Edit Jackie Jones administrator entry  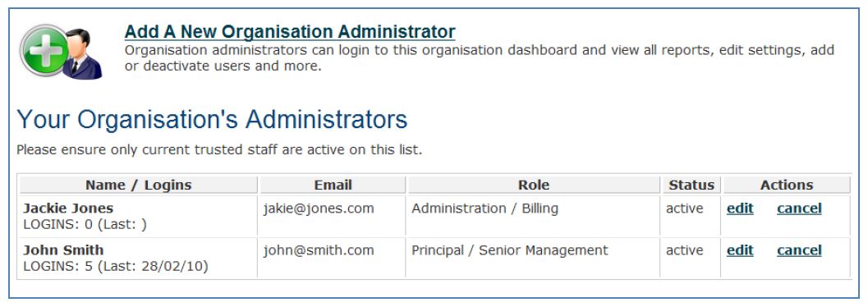click(740, 208)
